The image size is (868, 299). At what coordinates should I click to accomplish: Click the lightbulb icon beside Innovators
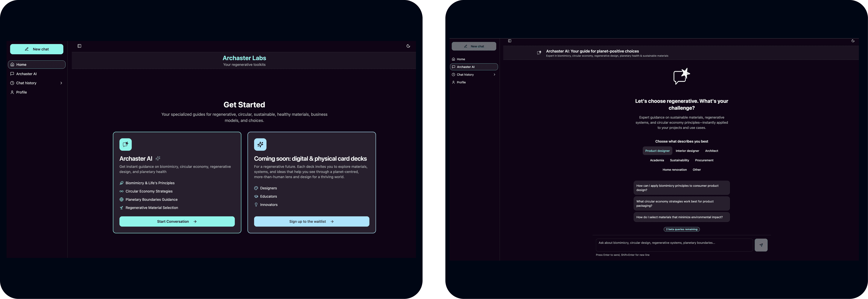pyautogui.click(x=256, y=205)
